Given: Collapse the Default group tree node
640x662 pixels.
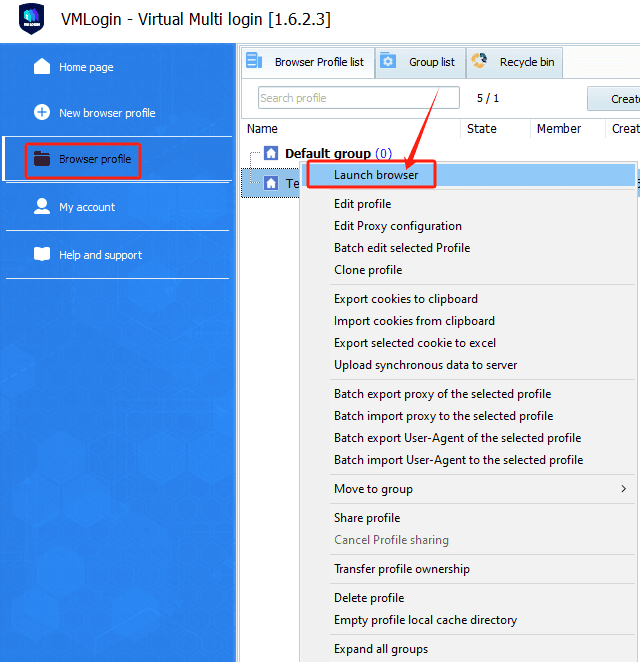Looking at the screenshot, I should click(253, 154).
